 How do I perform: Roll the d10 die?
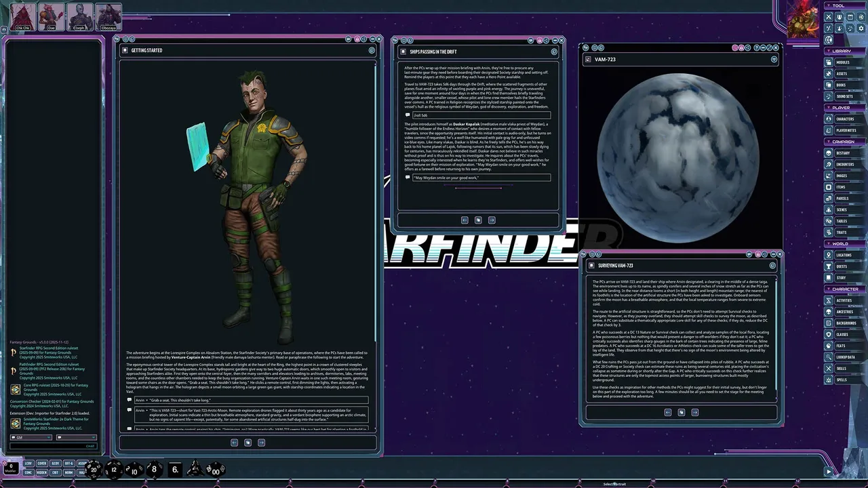pyautogui.click(x=134, y=470)
